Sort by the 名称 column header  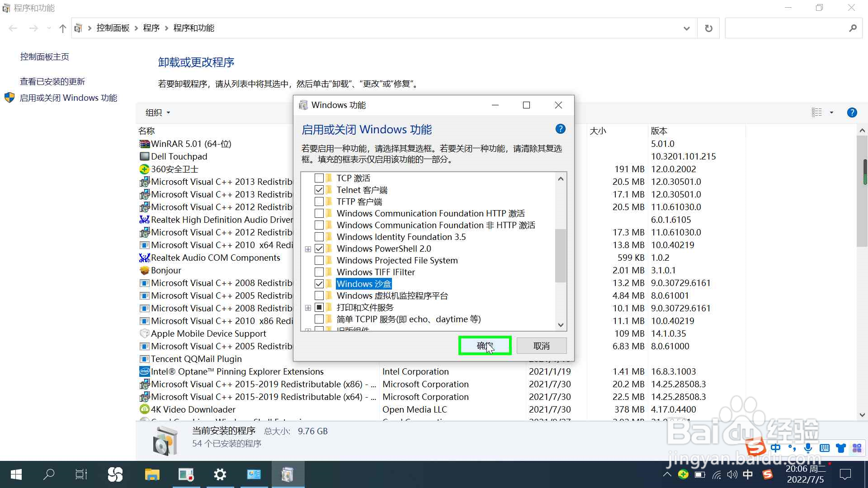pyautogui.click(x=146, y=131)
